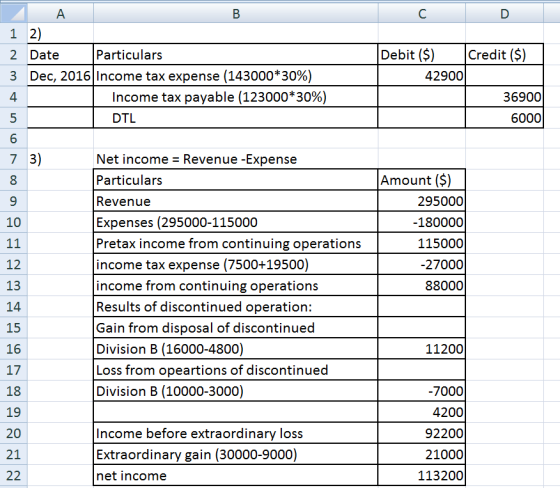Click 'Particulars' cell in row 8
Image resolution: width=560 pixels, height=488 pixels.
(x=236, y=180)
